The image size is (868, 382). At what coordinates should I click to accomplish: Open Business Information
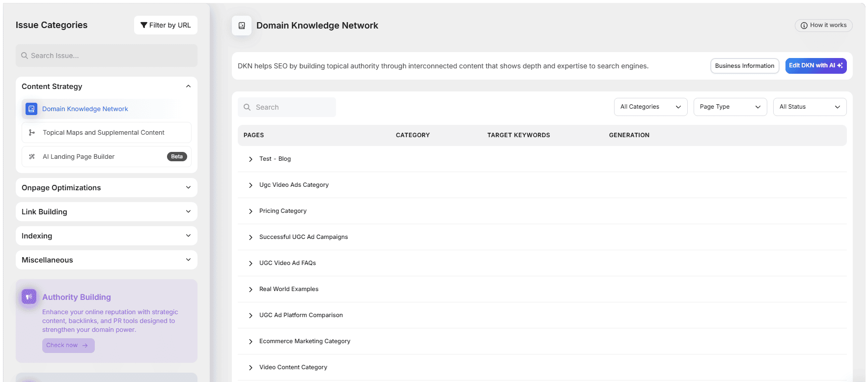coord(744,66)
